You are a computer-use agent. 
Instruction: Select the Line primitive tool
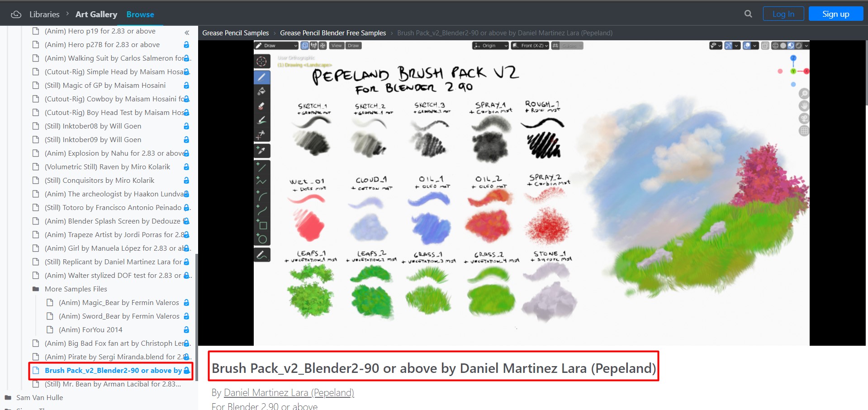[262, 167]
